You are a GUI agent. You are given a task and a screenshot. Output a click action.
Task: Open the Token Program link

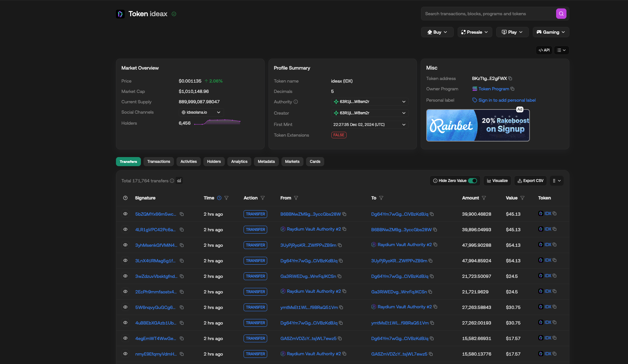(494, 89)
